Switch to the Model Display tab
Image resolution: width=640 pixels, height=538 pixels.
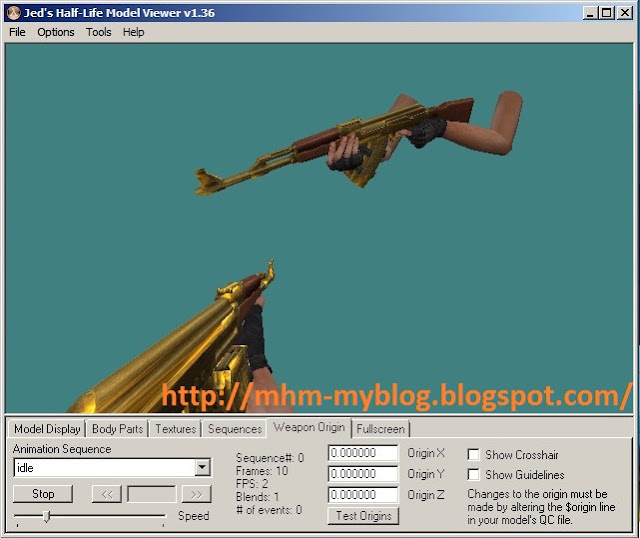click(x=47, y=429)
